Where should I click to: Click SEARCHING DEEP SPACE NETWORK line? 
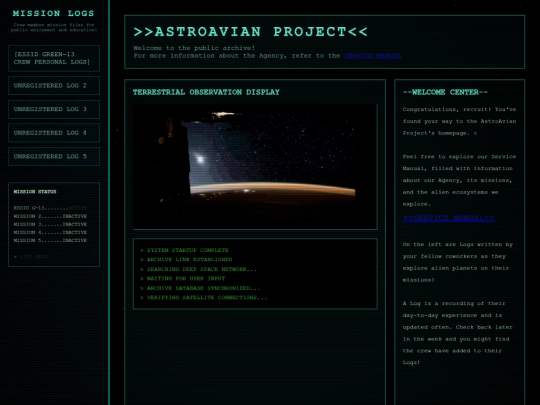coord(198,269)
